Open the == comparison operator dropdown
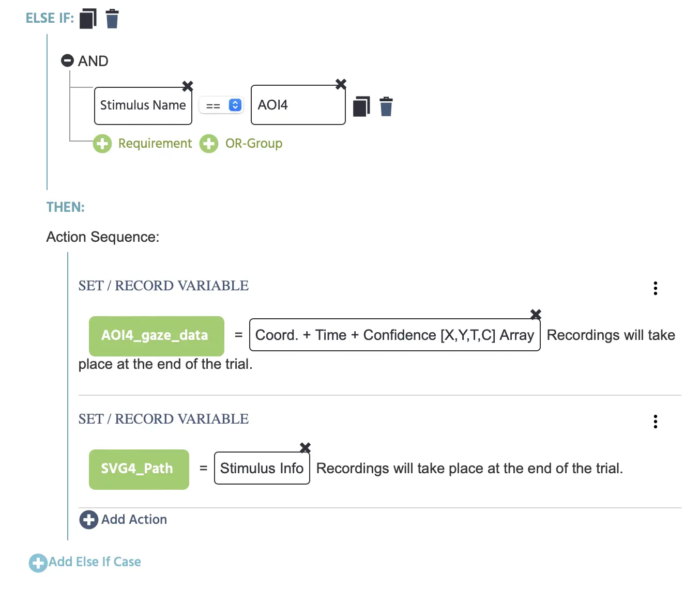This screenshot has height=591, width=700. 221,105
